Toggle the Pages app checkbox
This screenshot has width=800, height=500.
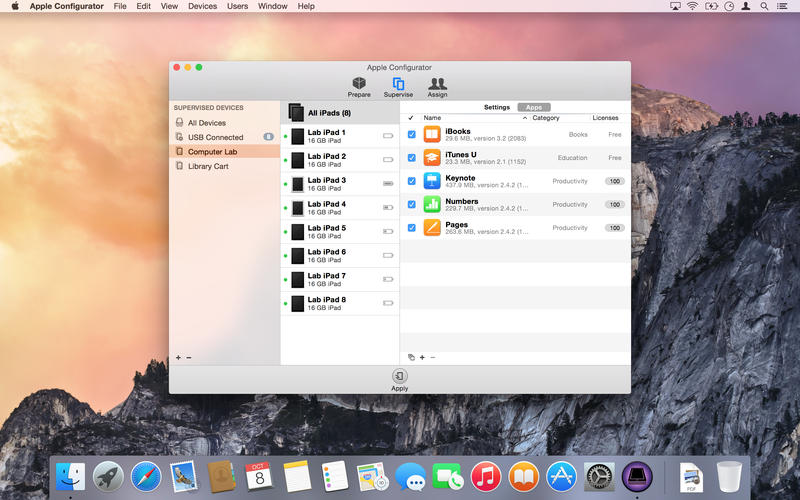(x=411, y=228)
